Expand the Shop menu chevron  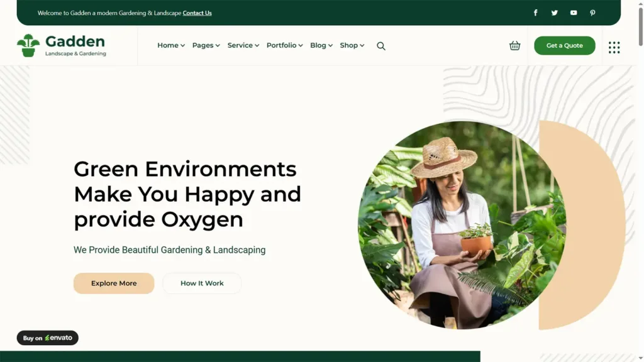point(362,45)
